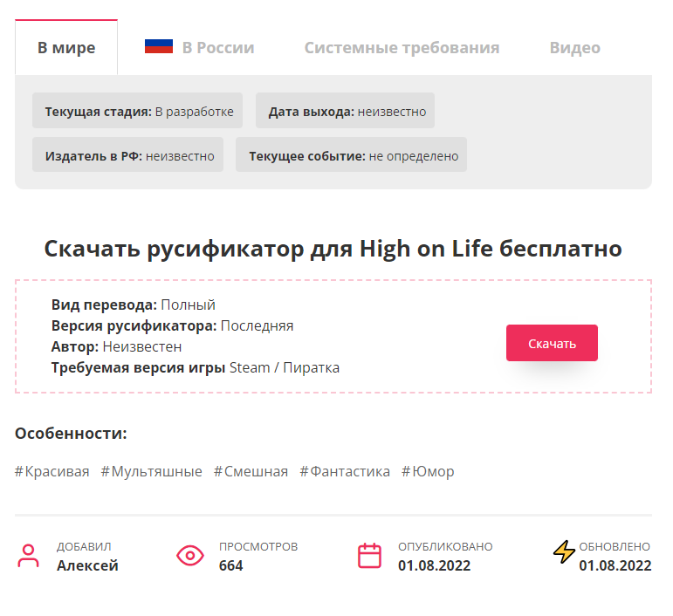Click the #Мультяшные tag

point(151,471)
